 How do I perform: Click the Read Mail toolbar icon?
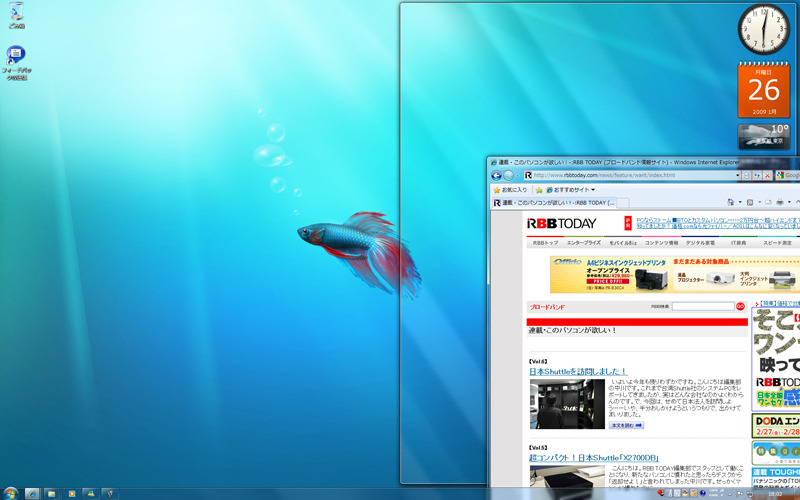point(768,202)
